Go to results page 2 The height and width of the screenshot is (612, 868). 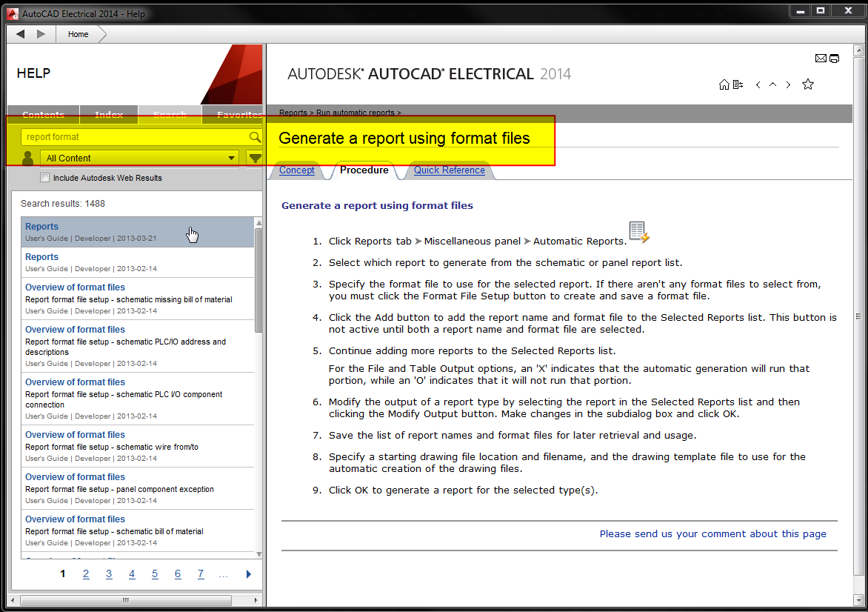point(86,574)
